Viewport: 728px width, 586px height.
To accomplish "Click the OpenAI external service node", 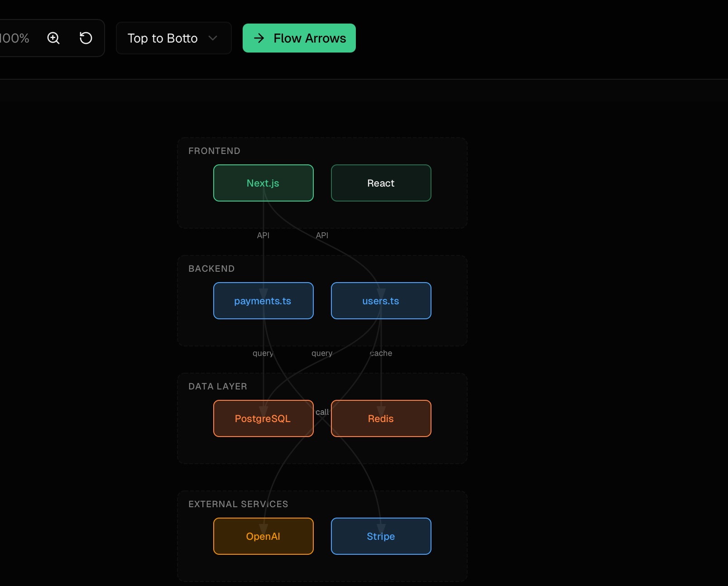I will click(x=263, y=536).
